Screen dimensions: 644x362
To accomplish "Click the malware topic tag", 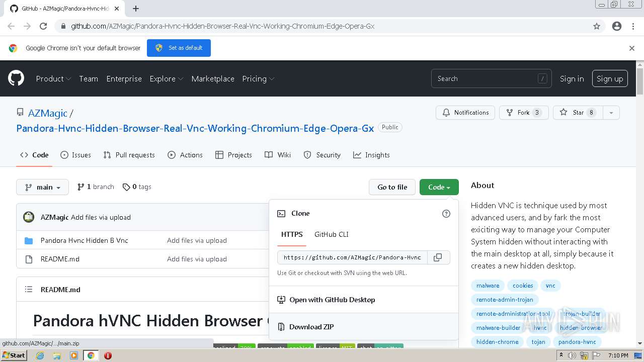I will pyautogui.click(x=488, y=286).
